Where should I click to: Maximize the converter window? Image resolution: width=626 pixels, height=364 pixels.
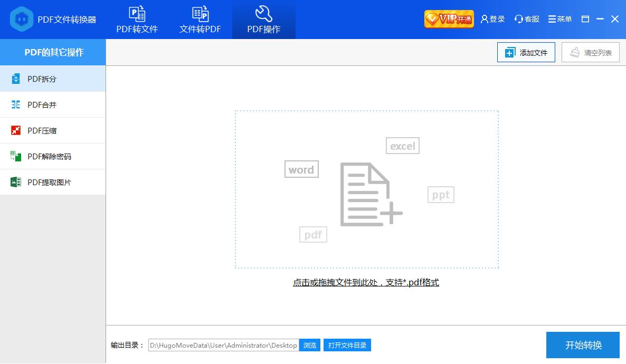point(585,19)
